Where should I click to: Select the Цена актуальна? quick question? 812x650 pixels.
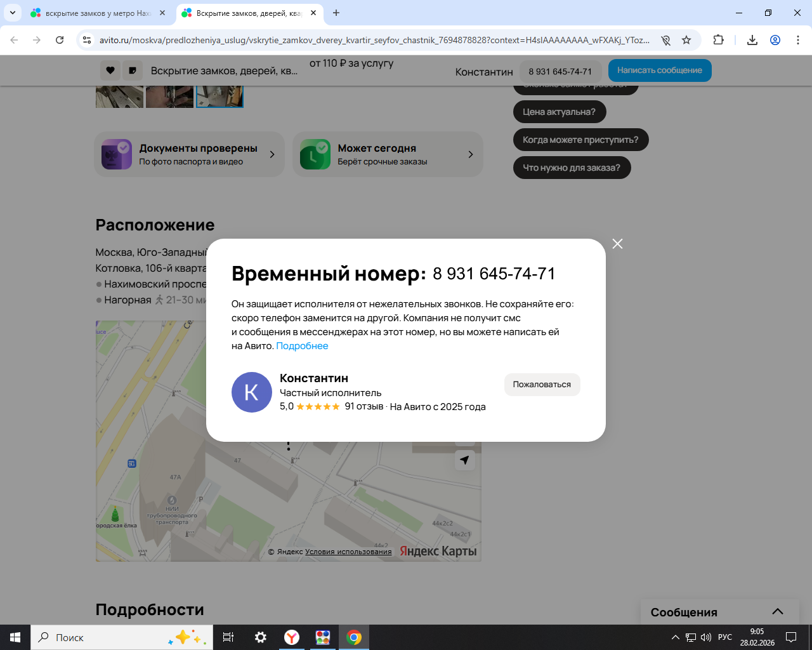click(560, 112)
